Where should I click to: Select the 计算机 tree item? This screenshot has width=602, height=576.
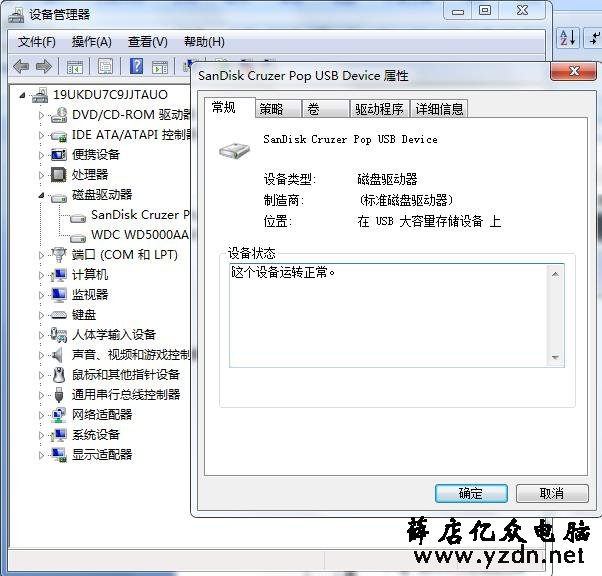pos(90,275)
